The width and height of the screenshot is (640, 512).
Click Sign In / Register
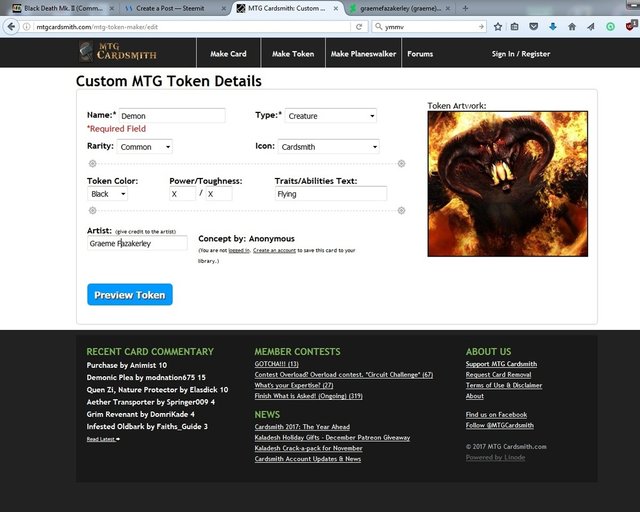(521, 53)
